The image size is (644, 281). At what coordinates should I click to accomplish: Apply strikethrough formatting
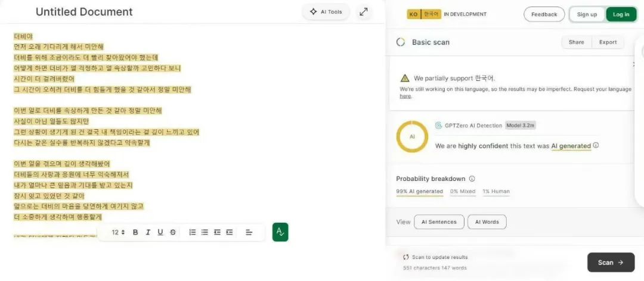173,232
